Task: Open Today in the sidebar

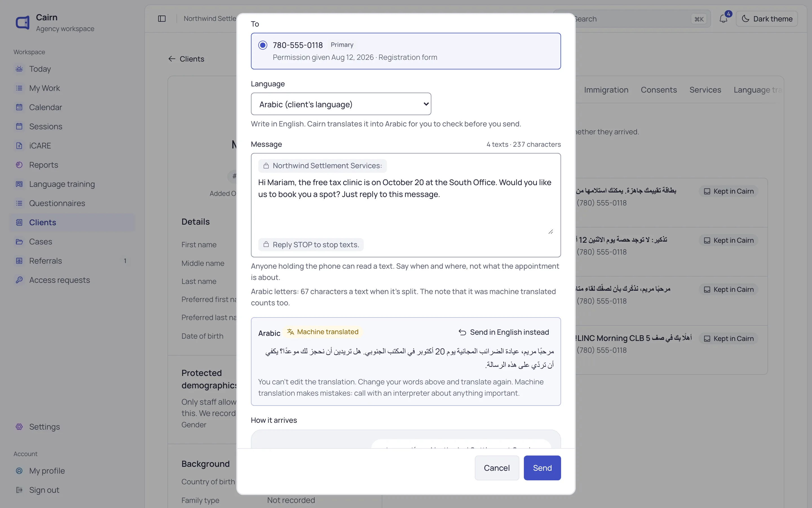Action: [72, 69]
